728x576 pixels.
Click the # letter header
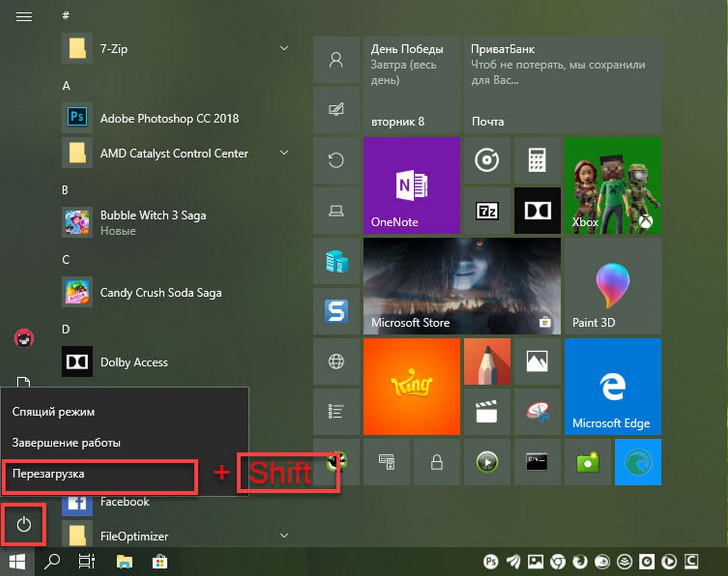[x=66, y=16]
